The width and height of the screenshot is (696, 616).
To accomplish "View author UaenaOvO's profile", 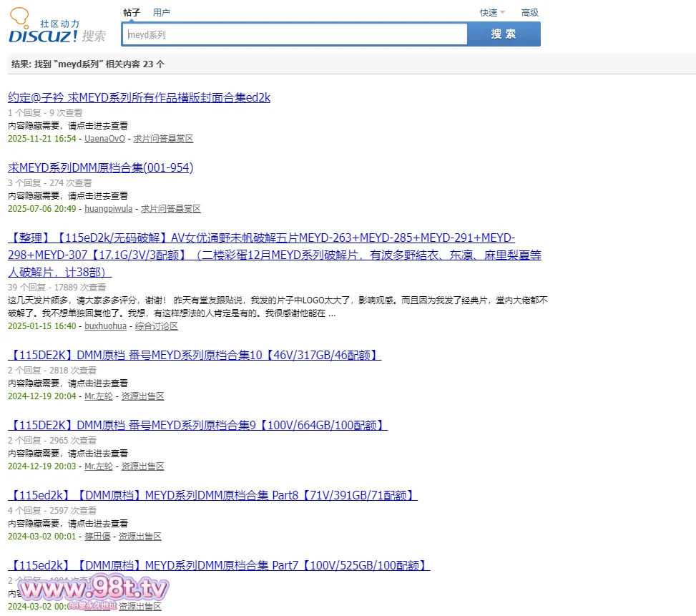I will 104,139.
